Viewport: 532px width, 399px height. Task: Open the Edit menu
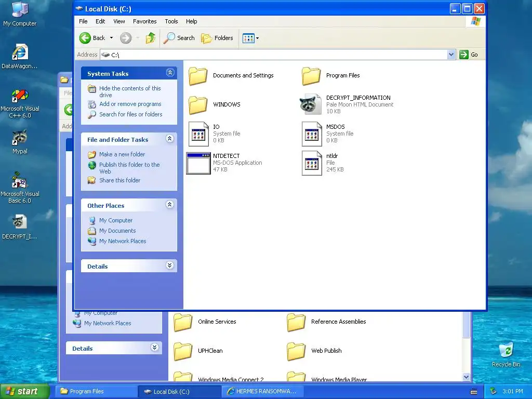[100, 21]
